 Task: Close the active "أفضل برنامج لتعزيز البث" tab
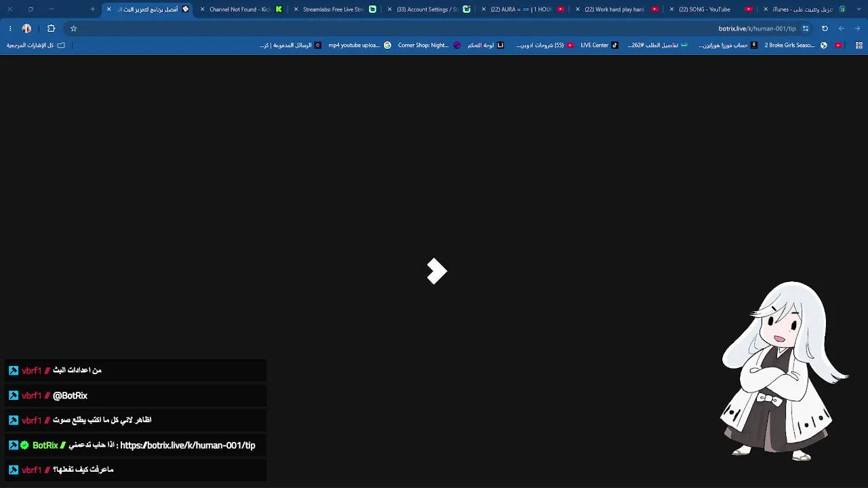point(109,9)
